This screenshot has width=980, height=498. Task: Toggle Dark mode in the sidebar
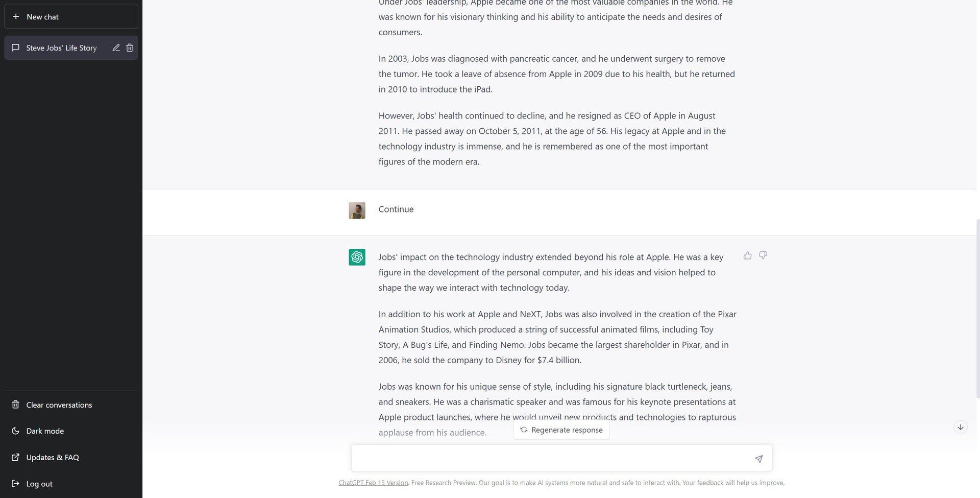pyautogui.click(x=45, y=431)
